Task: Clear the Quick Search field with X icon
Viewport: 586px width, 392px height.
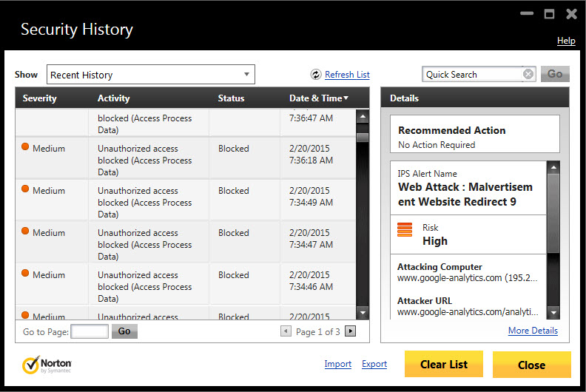Action: [528, 74]
